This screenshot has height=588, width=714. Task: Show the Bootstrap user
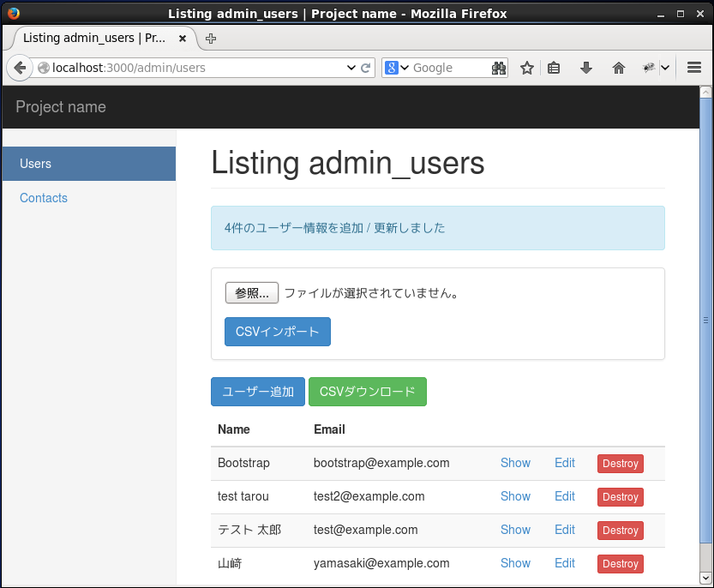pos(515,463)
